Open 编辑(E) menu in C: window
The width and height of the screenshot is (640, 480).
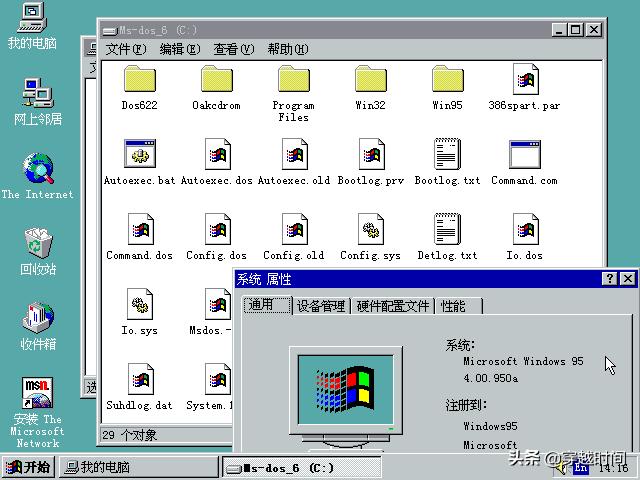tap(180, 49)
